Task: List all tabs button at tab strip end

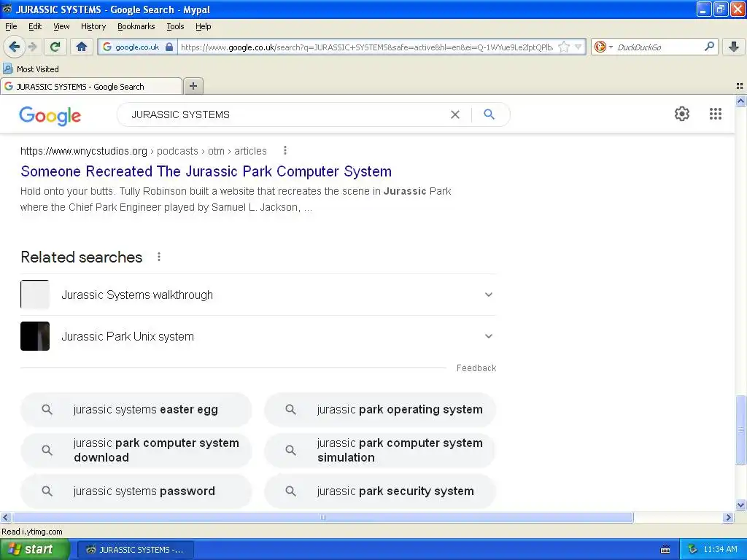Action: (740, 86)
